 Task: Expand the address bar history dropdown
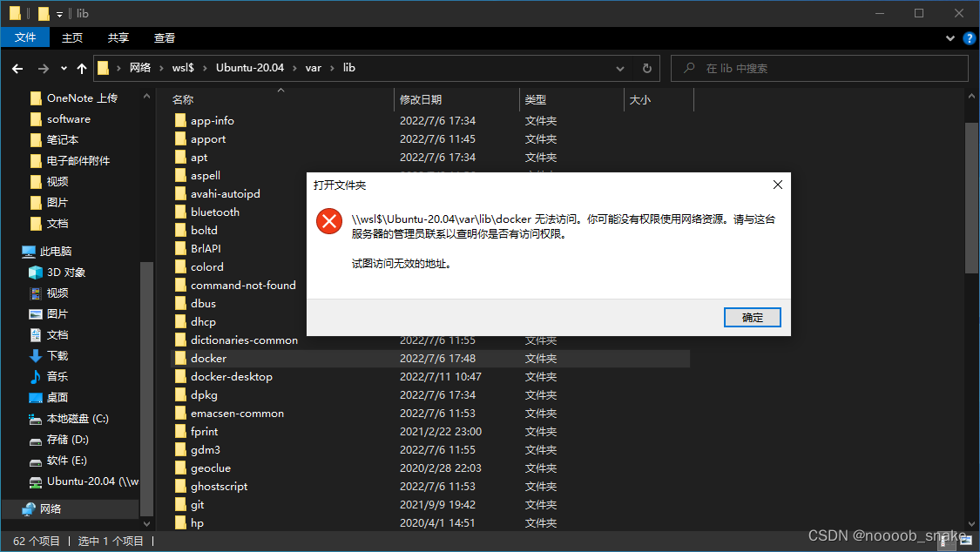[x=620, y=68]
